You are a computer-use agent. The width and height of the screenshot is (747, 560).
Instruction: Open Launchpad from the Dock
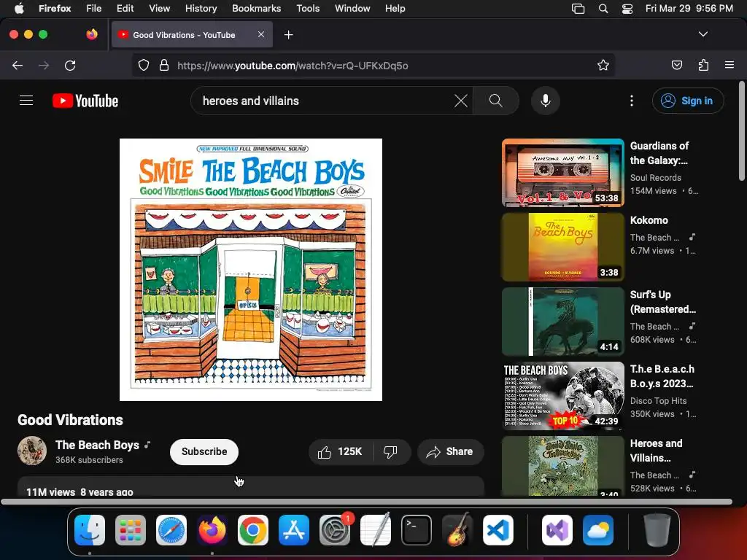[131, 530]
